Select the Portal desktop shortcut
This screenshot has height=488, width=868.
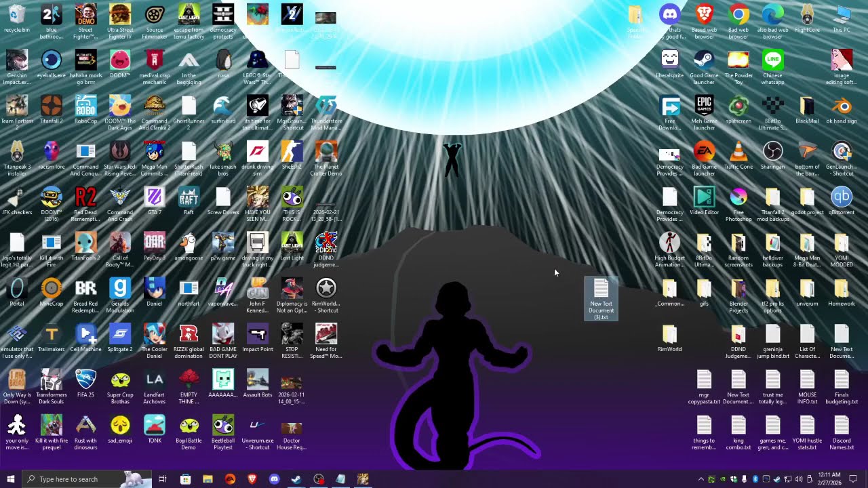(17, 292)
